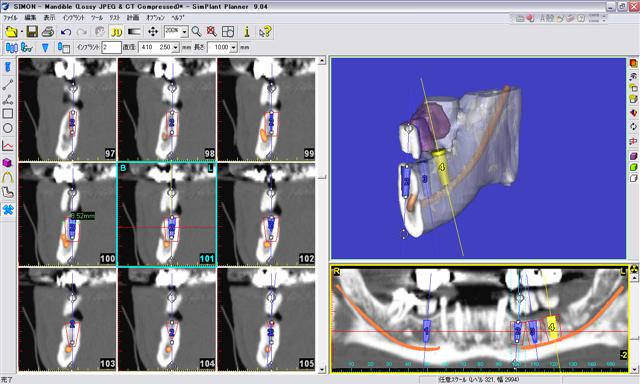Select the rectangle tool in left sidebar

[x=8, y=114]
